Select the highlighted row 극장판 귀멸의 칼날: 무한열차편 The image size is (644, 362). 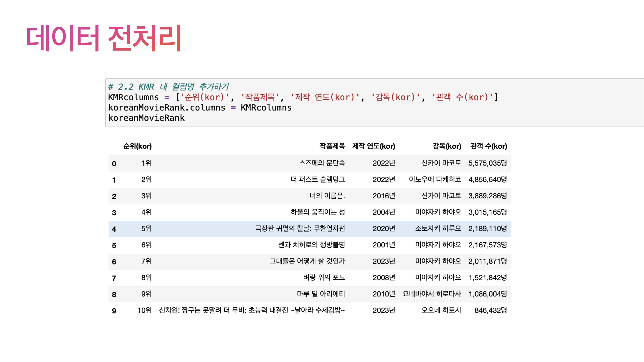[300, 229]
